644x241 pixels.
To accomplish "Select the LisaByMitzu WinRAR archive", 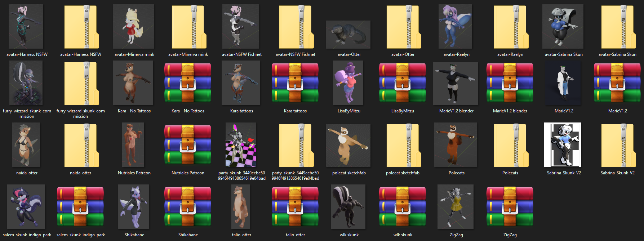I will click(403, 83).
